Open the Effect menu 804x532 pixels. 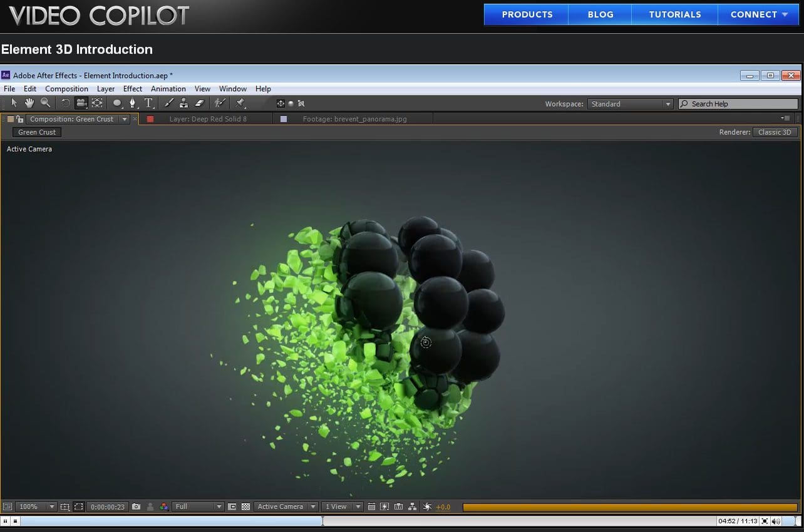point(133,89)
